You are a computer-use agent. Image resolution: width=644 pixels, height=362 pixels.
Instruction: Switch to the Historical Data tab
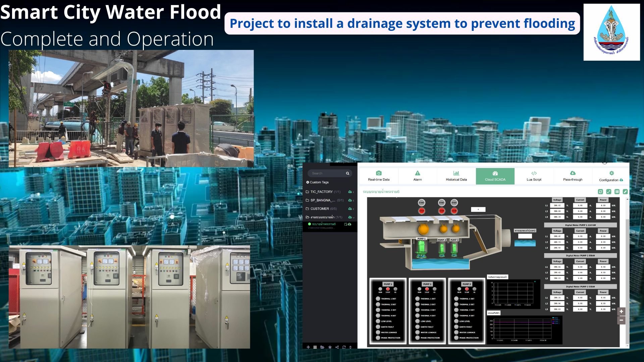(x=456, y=176)
